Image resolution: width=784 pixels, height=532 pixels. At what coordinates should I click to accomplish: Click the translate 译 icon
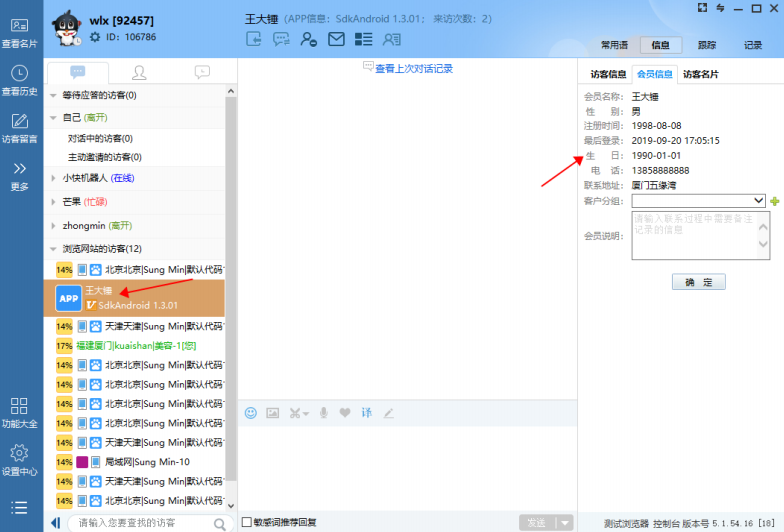[366, 413]
